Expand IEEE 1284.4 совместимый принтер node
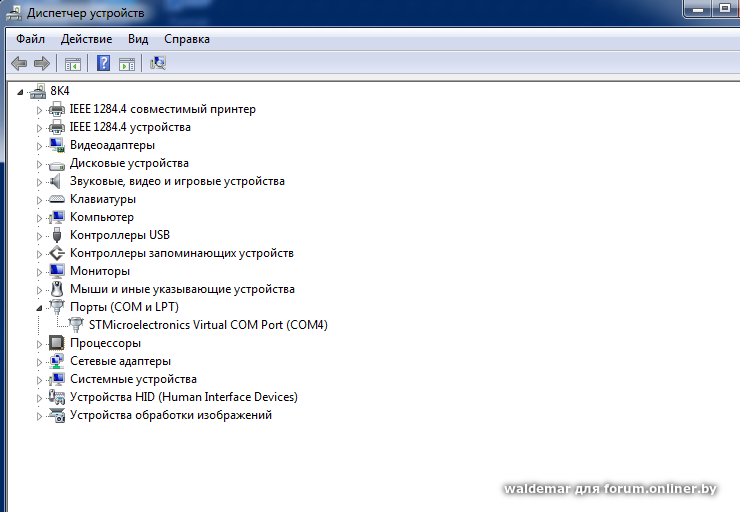 pos(39,110)
